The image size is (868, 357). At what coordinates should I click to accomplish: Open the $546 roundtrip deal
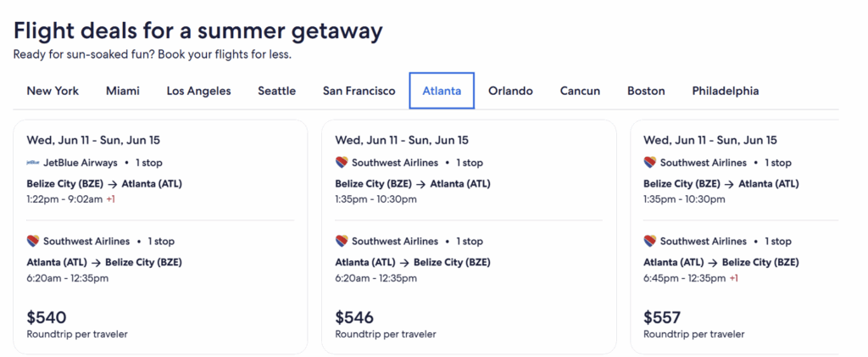[x=469, y=237]
